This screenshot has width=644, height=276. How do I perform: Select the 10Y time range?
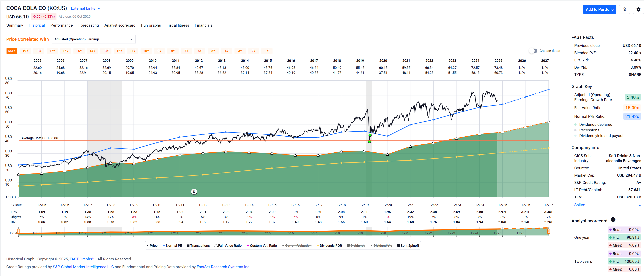[146, 51]
